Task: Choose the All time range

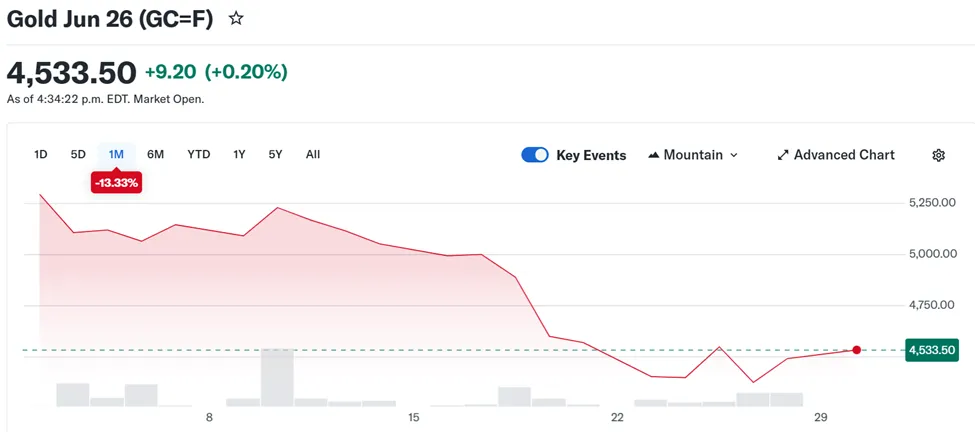Action: point(313,154)
